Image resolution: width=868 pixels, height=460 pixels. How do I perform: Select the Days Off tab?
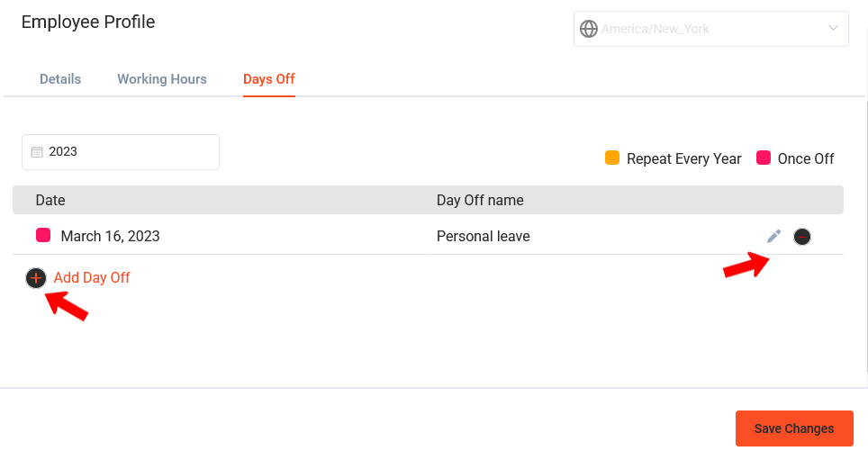(269, 79)
